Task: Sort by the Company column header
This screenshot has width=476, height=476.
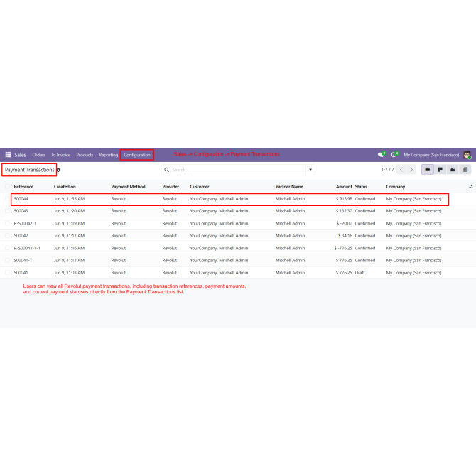Action: tap(396, 186)
